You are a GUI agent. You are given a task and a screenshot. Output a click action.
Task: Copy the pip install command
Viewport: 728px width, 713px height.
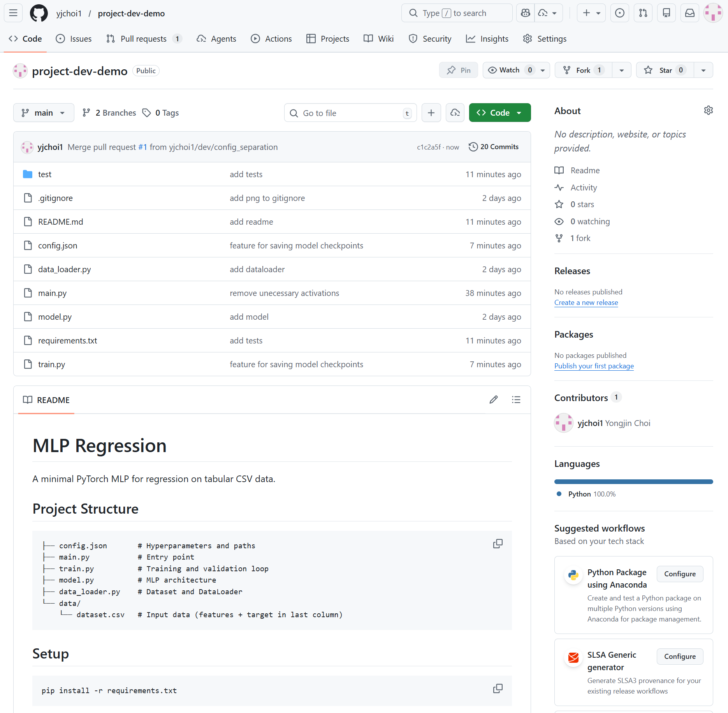[498, 688]
